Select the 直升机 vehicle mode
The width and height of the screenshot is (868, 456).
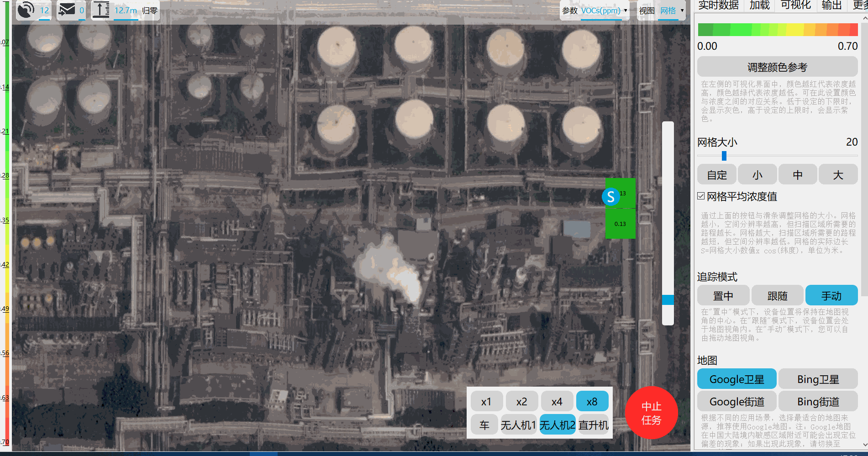tap(594, 425)
